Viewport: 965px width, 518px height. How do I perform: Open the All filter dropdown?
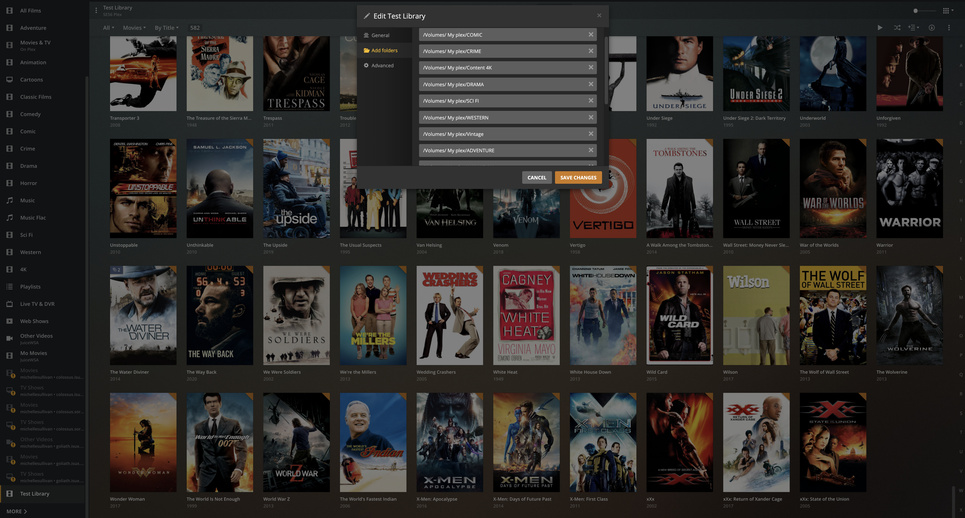[x=108, y=28]
